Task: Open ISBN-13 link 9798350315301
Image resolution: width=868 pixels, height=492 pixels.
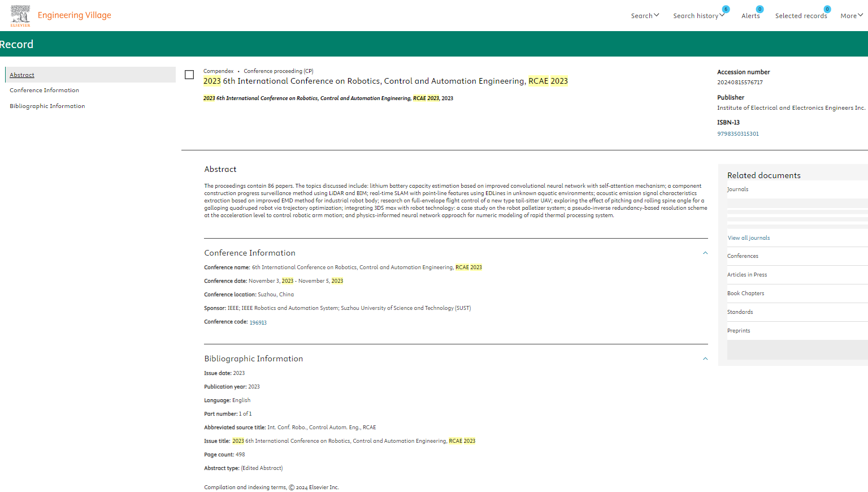Action: 738,134
